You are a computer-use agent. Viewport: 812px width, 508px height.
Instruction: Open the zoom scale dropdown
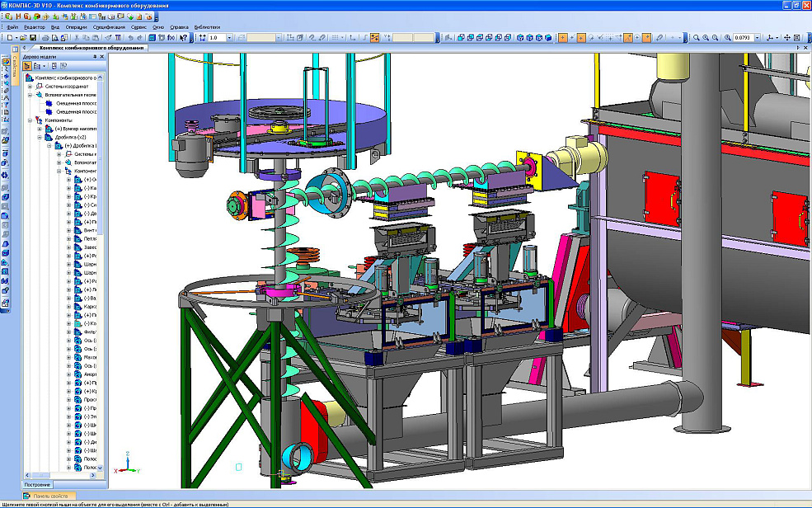758,38
